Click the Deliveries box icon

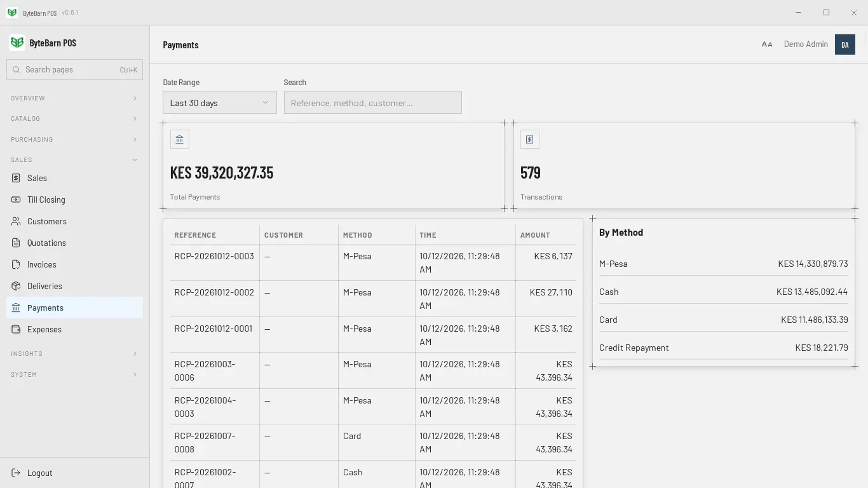click(x=16, y=287)
